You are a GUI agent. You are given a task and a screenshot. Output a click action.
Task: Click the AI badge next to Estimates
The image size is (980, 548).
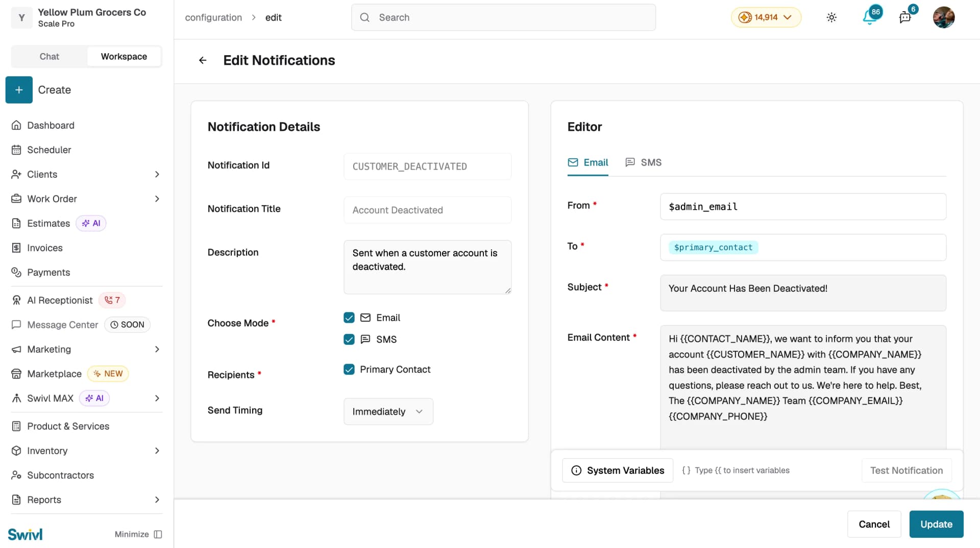91,223
